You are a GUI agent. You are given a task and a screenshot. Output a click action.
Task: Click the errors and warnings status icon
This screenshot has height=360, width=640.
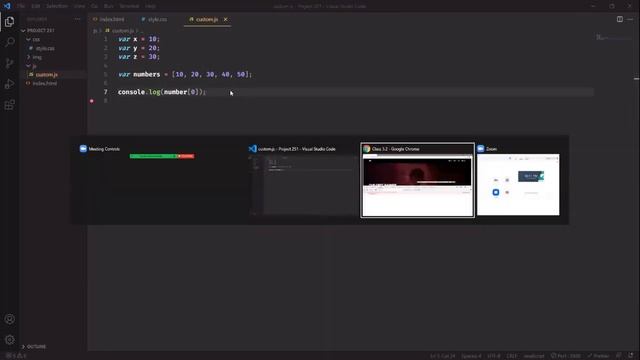click(16, 356)
